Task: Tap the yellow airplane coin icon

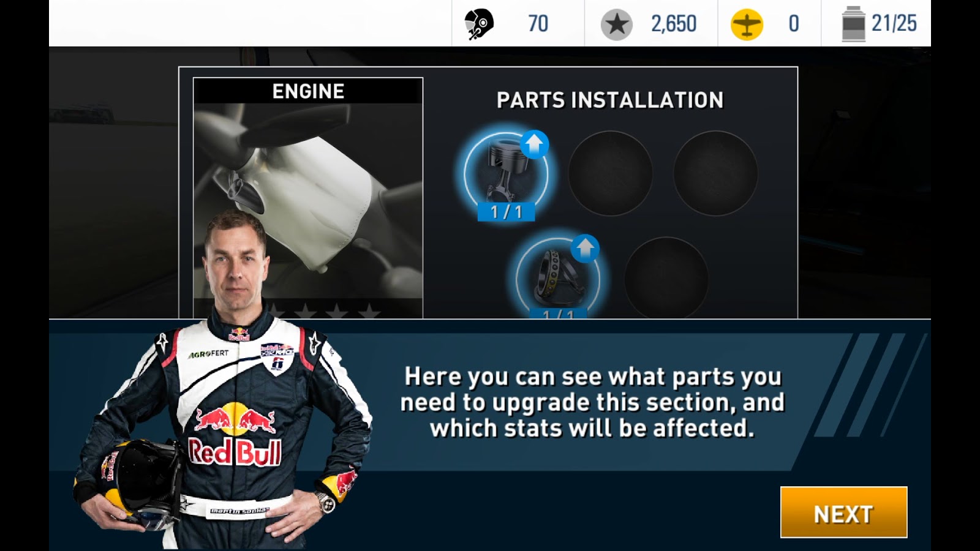Action: click(x=747, y=24)
